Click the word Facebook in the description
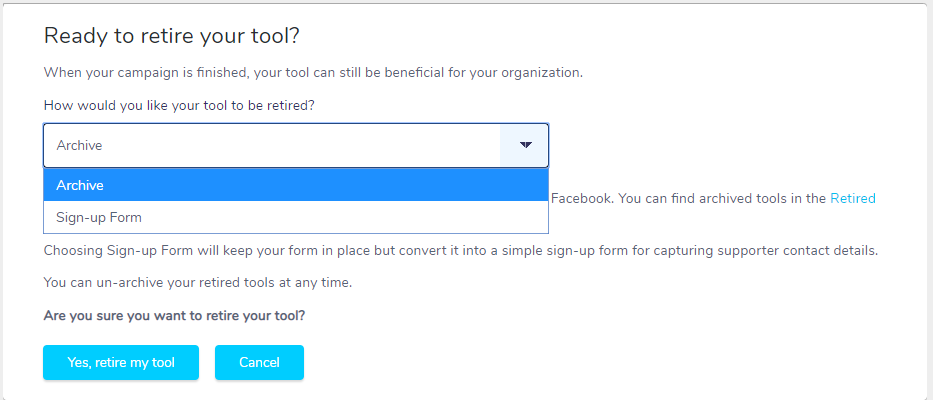This screenshot has width=933, height=400. pos(581,198)
